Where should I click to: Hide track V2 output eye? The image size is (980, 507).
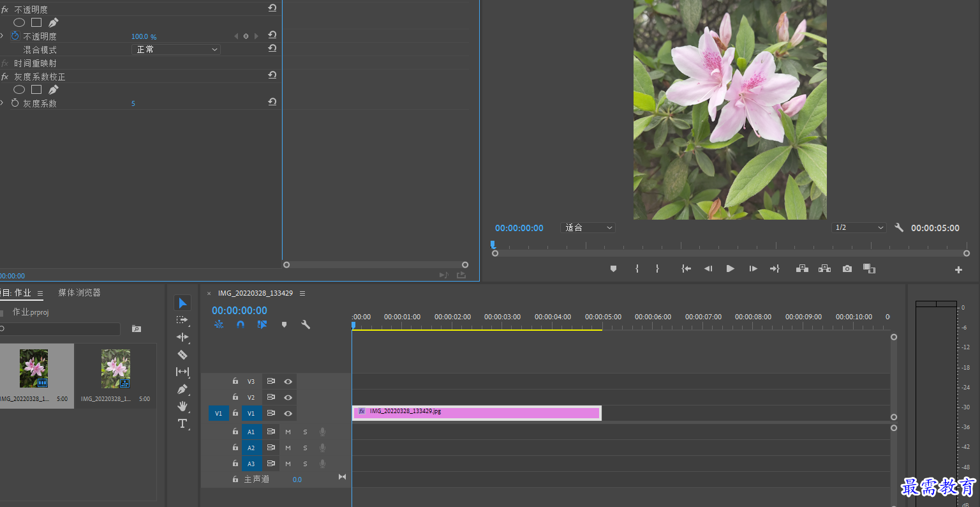click(288, 397)
